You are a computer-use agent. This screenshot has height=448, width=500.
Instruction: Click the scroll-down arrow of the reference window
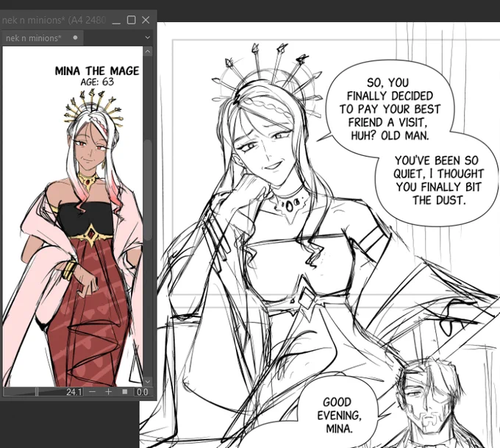pyautogui.click(x=147, y=382)
